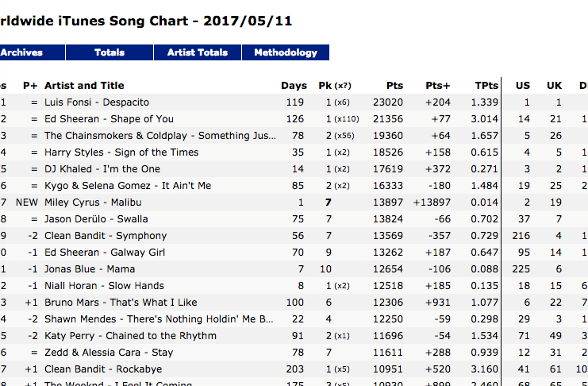Viewport: 588px width, 386px height.
Task: Open the Archives tab
Action: (22, 52)
